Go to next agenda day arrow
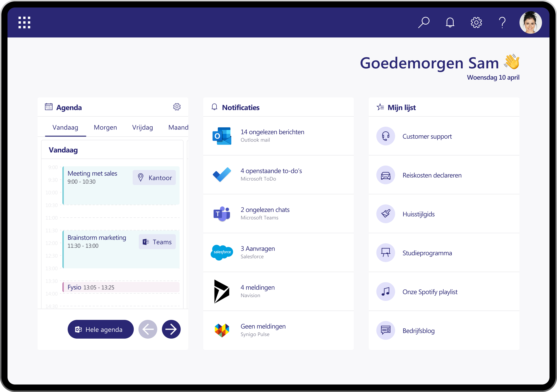The image size is (557, 392). [171, 329]
